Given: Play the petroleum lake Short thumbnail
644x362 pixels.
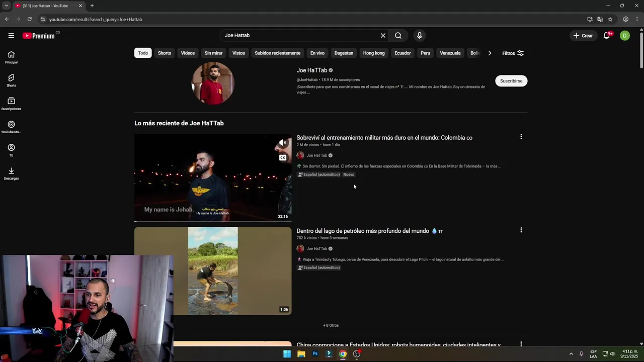Looking at the screenshot, I should 213,271.
